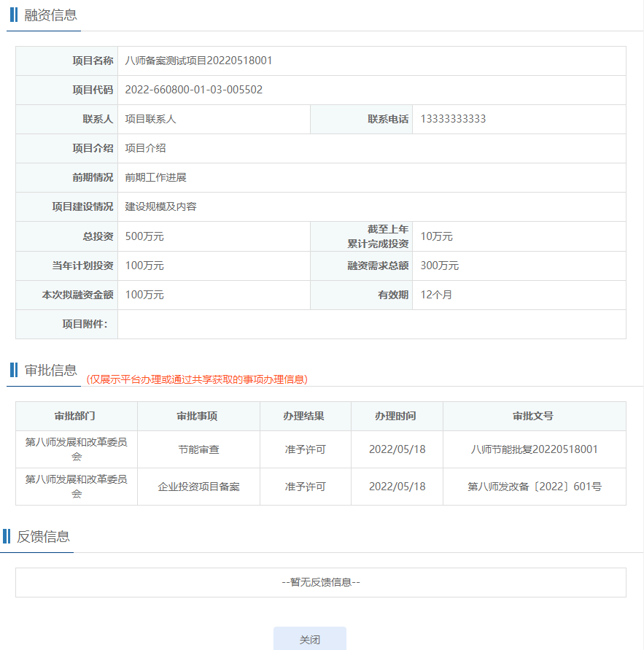Click the 办理结果 column header
The image size is (644, 650).
click(304, 416)
